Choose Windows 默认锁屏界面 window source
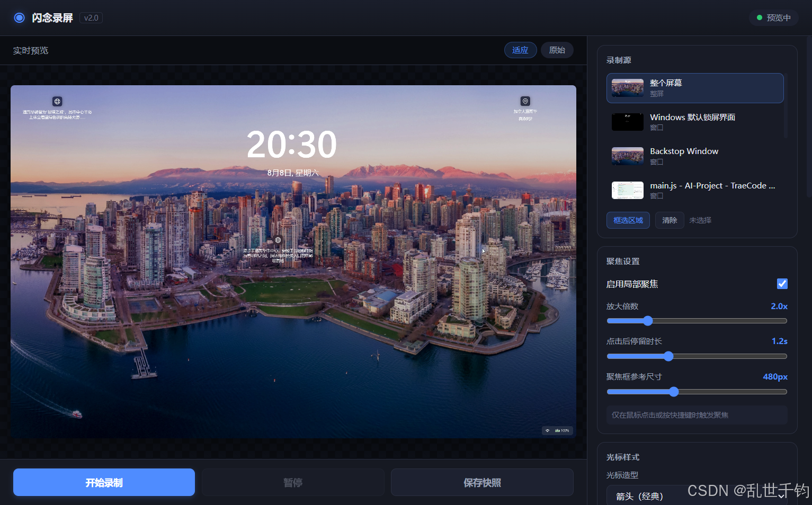 click(x=695, y=122)
